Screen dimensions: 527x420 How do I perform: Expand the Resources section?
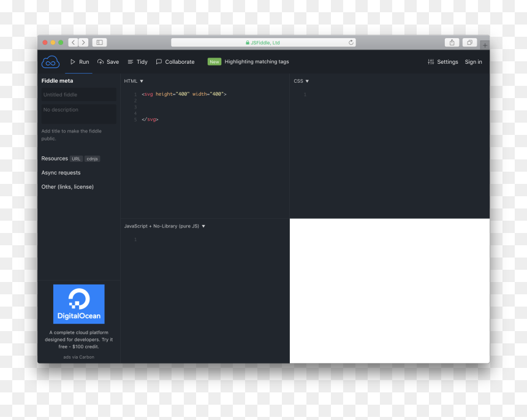pyautogui.click(x=55, y=158)
